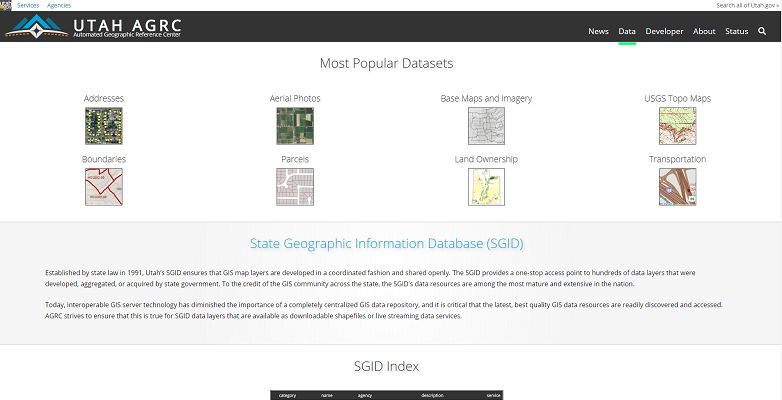Open the Status menu item

[737, 31]
